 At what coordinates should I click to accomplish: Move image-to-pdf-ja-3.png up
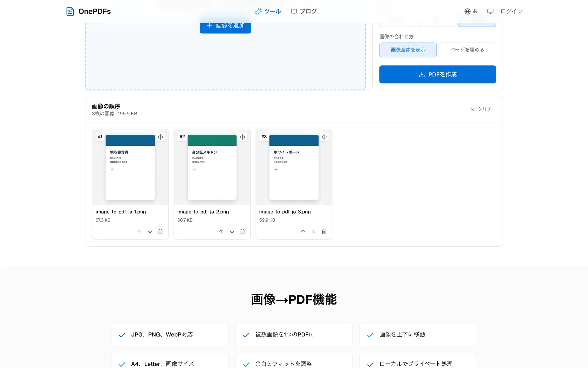(x=303, y=232)
